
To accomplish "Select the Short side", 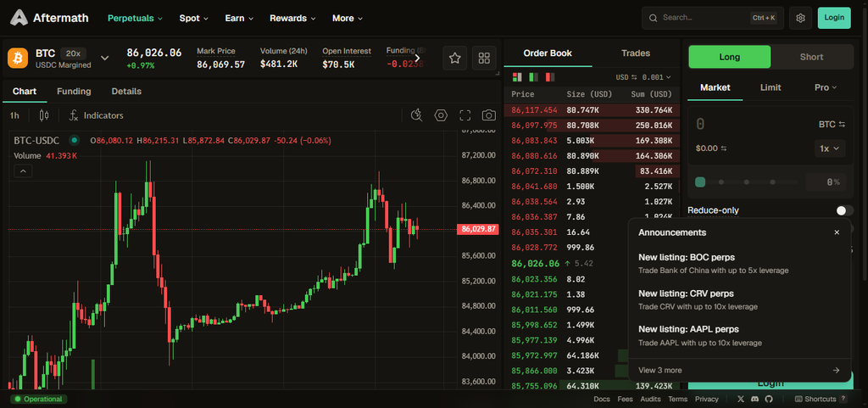I will pos(811,57).
